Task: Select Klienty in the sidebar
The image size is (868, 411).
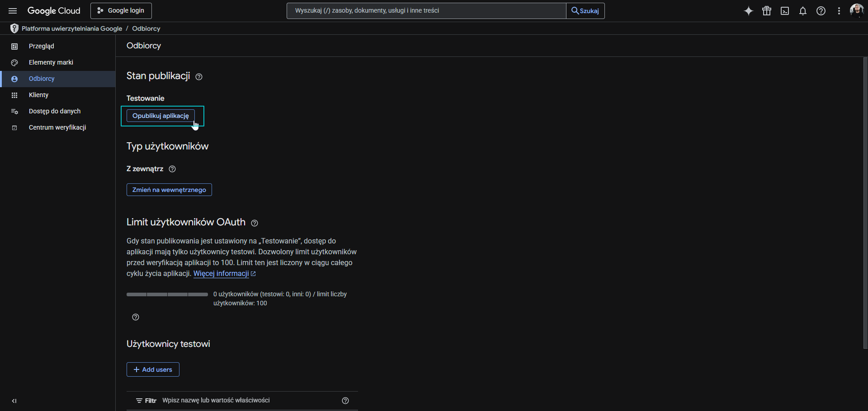Action: pyautogui.click(x=38, y=95)
